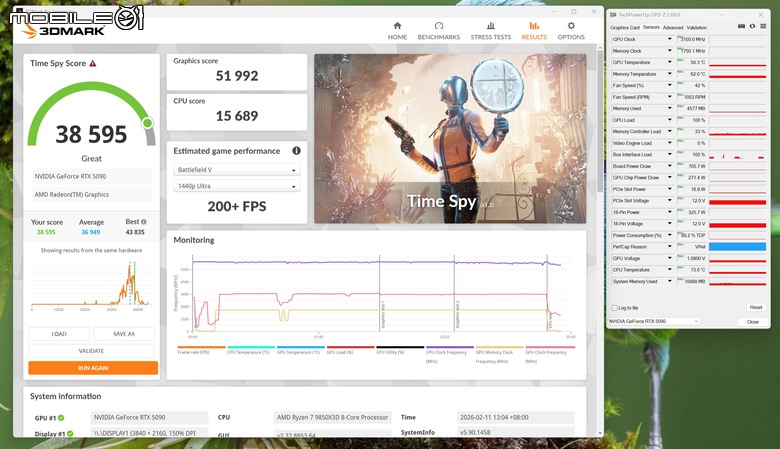Click the warning triangle beside Time Spy Score

(93, 64)
